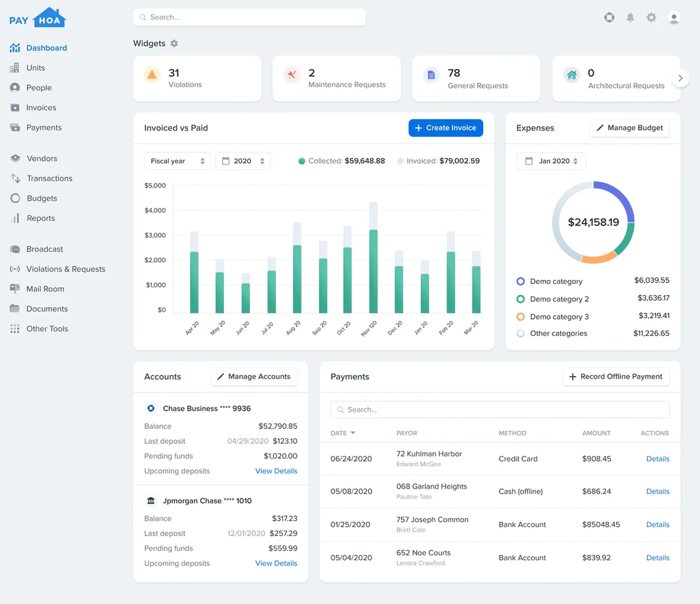Click the top Search field
700x604 pixels.
tap(249, 17)
